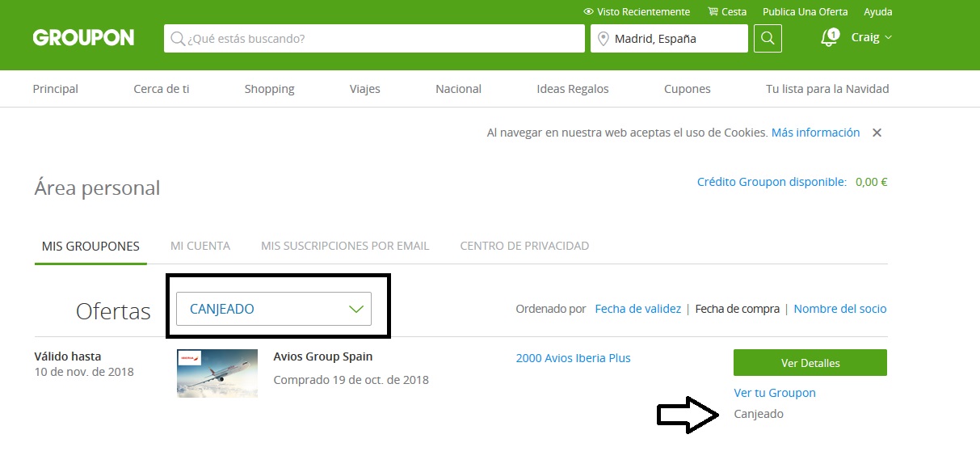Screen dimensions: 980x464
Task: Click the Más información cookies link
Action: [x=815, y=133]
